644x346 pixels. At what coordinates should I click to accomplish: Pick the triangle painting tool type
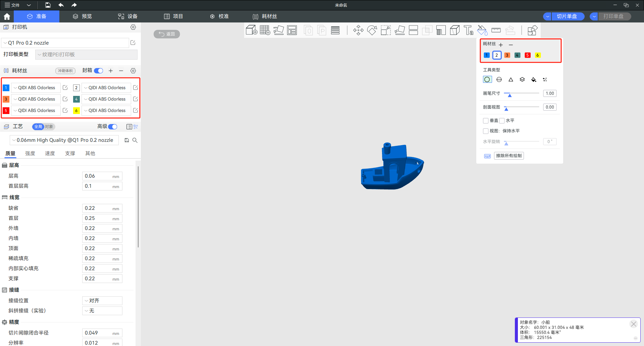point(511,79)
